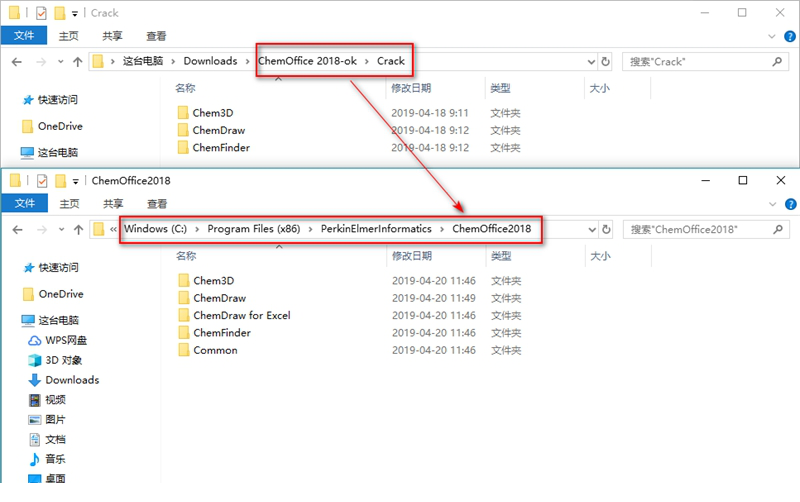Open help icon in Crack window
This screenshot has width=800, height=502.
[x=790, y=36]
